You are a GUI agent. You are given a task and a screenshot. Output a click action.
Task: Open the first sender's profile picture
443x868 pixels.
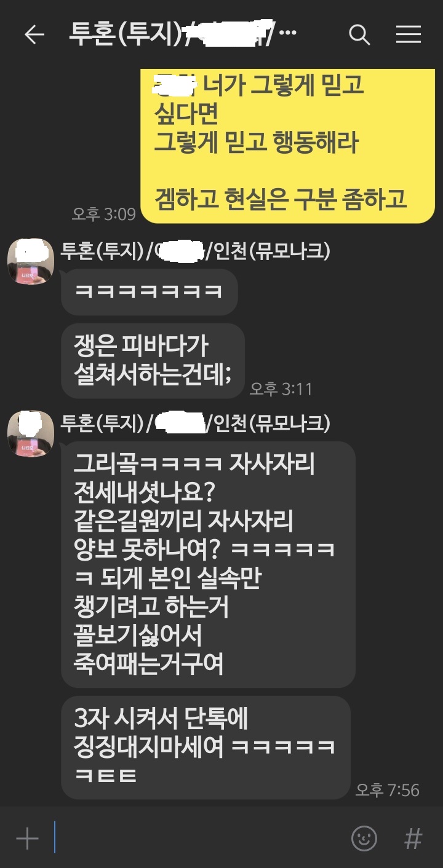tap(30, 261)
